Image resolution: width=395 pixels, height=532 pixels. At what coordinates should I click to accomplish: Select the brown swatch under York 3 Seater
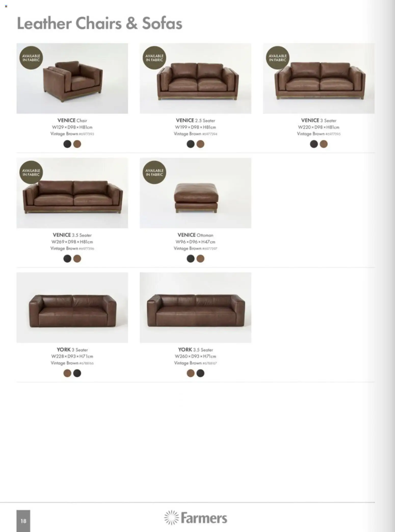click(67, 373)
